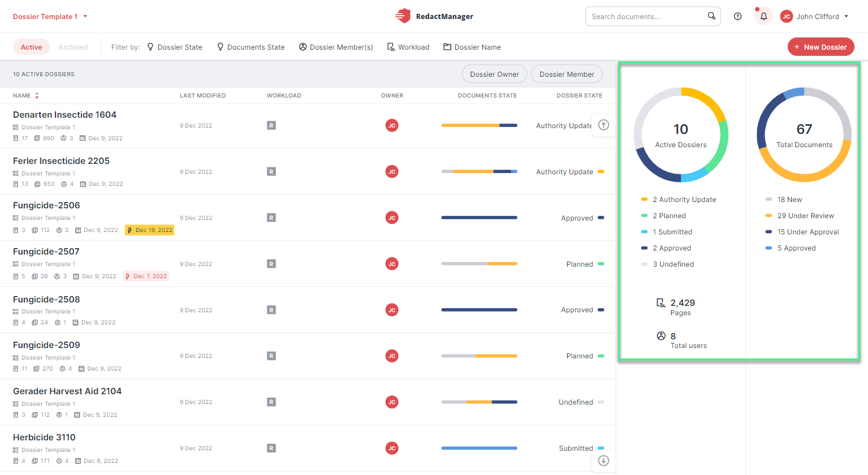Click the RedactManager logo icon
This screenshot has width=868, height=475.
coord(403,16)
